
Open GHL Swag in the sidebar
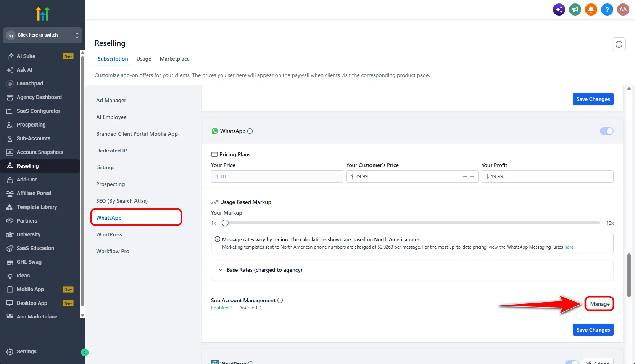point(40,262)
